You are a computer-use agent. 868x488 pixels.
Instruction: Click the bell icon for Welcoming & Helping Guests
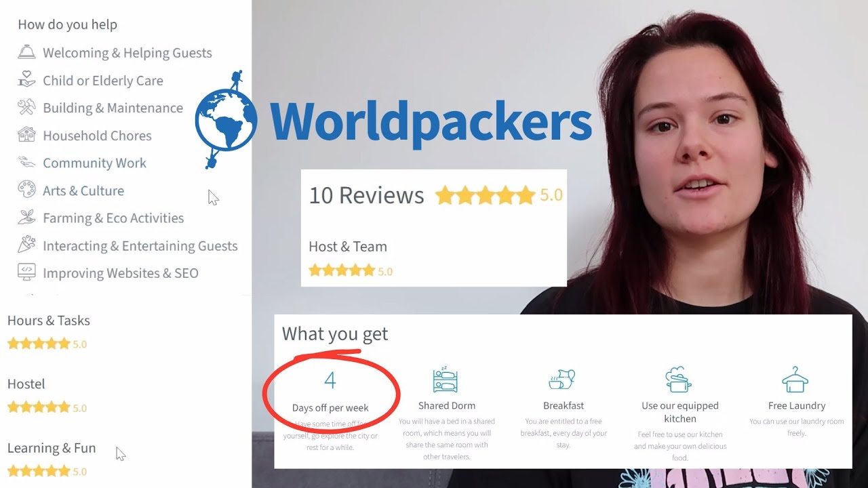pyautogui.click(x=26, y=52)
